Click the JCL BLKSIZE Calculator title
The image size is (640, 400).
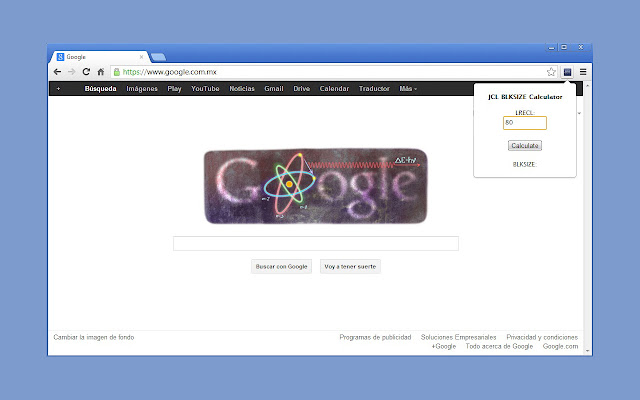pos(525,97)
